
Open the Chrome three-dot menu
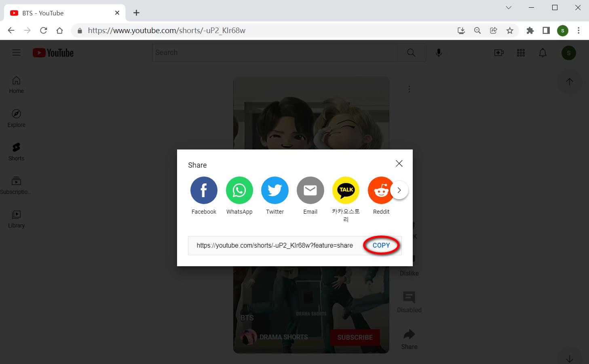pyautogui.click(x=578, y=30)
